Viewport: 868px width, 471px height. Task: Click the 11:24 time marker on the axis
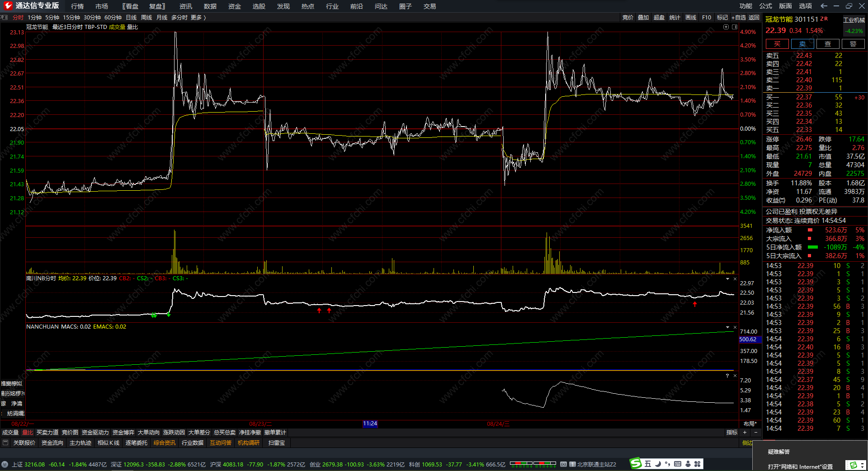370,424
